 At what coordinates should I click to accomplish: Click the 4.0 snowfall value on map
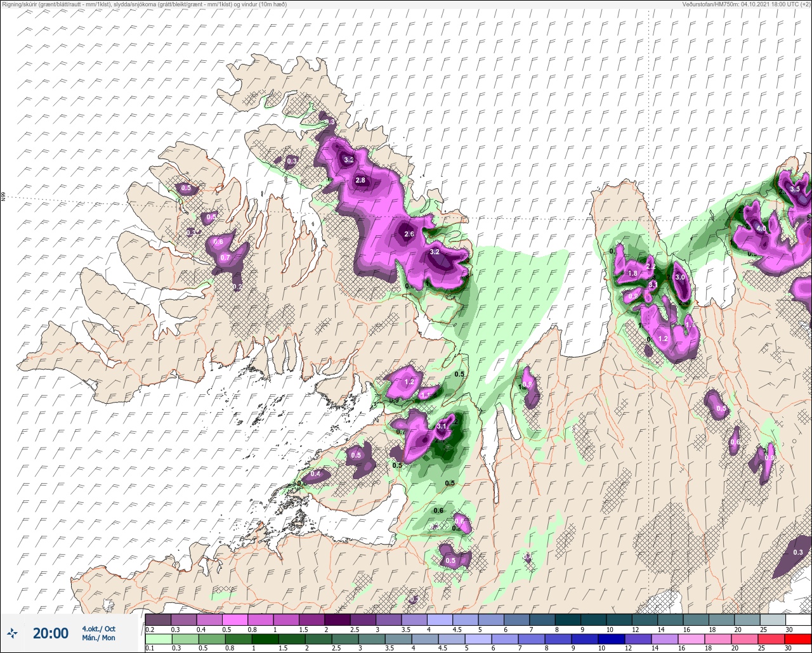coord(762,229)
